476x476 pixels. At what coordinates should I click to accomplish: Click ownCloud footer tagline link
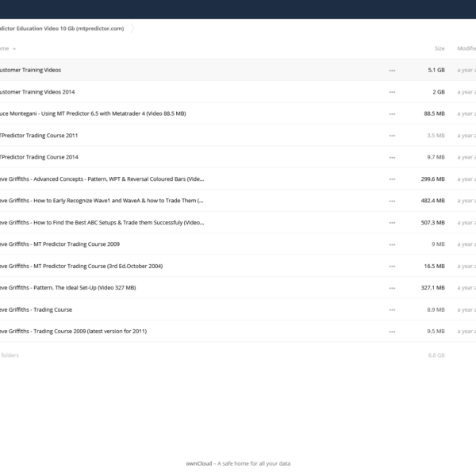tap(238, 463)
